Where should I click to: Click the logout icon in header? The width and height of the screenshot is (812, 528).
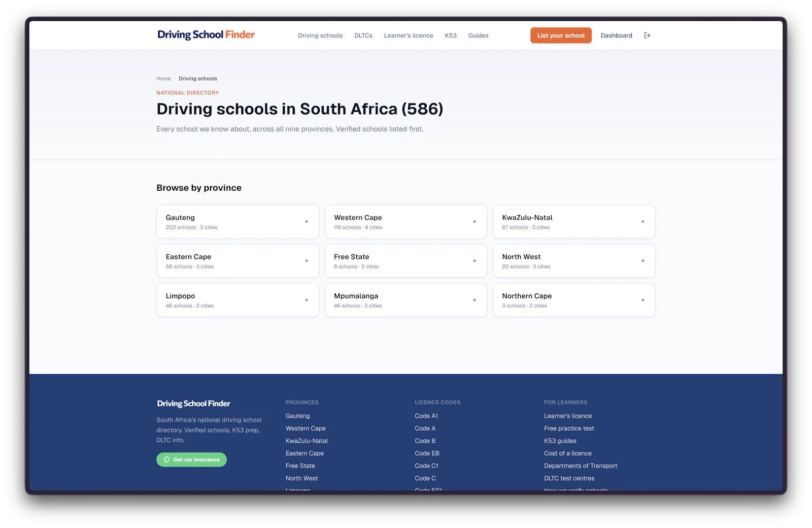pos(647,36)
